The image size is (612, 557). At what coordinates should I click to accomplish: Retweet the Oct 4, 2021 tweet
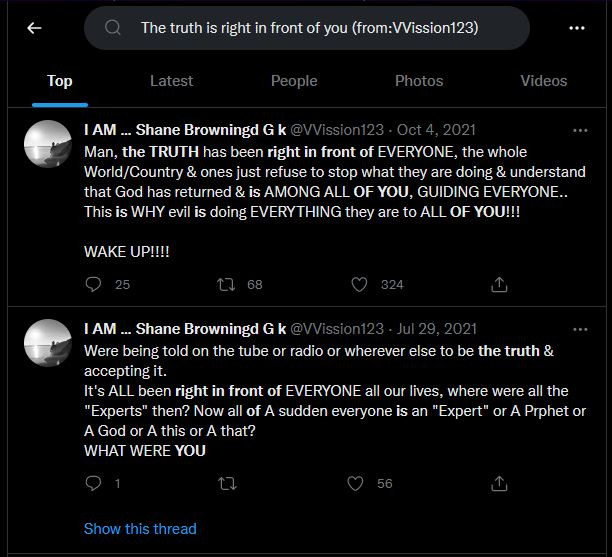(x=226, y=284)
